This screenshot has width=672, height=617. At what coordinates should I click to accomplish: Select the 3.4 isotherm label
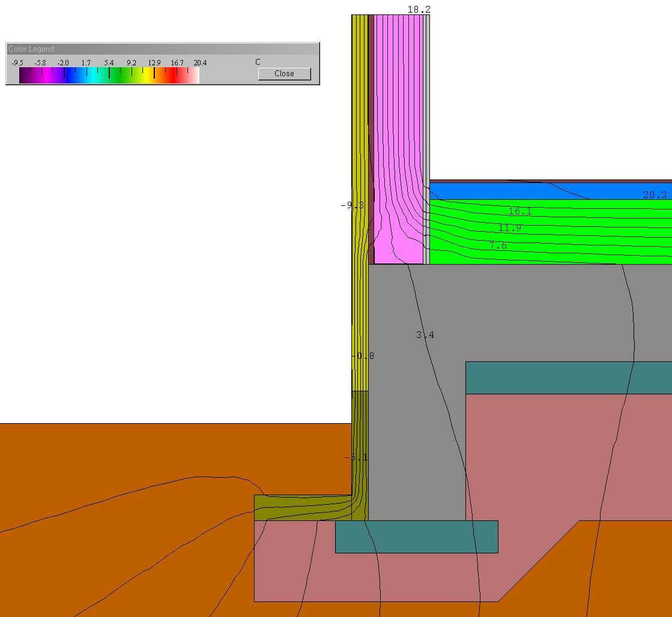(425, 335)
